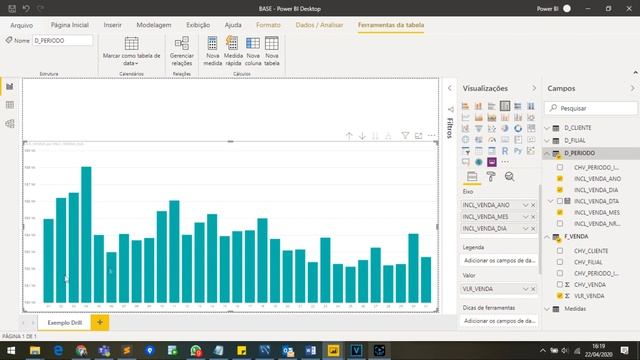Switch to Report view in left sidebar
The image size is (640, 360).
10,87
